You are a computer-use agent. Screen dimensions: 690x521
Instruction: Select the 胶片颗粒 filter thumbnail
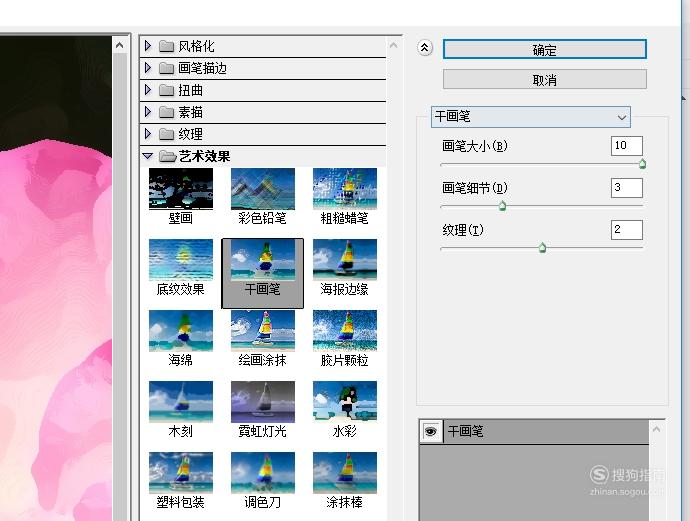click(x=345, y=331)
